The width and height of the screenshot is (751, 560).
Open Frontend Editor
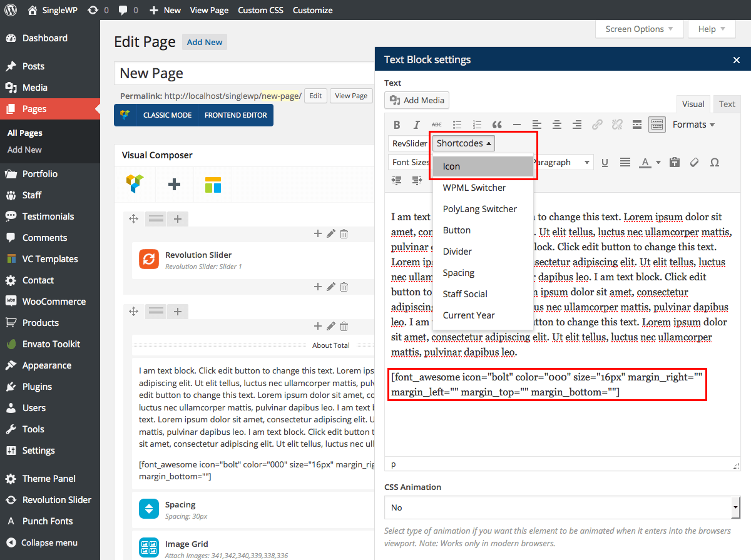point(235,115)
